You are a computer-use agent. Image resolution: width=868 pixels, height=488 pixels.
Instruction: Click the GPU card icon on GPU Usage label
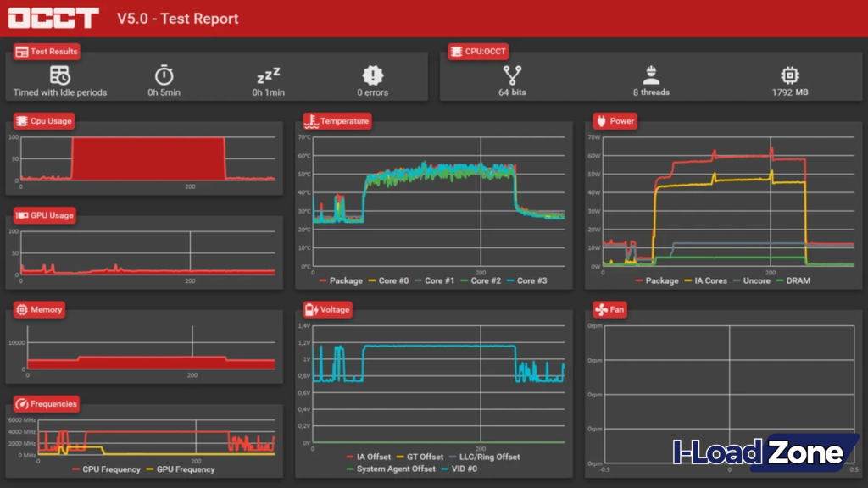tap(22, 215)
